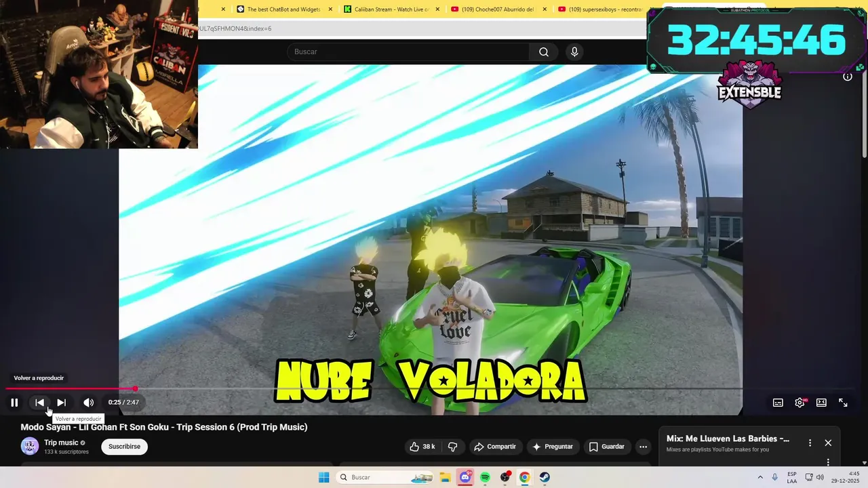Screen dimensions: 868x488
Task: Click the previous video button
Action: 40,403
